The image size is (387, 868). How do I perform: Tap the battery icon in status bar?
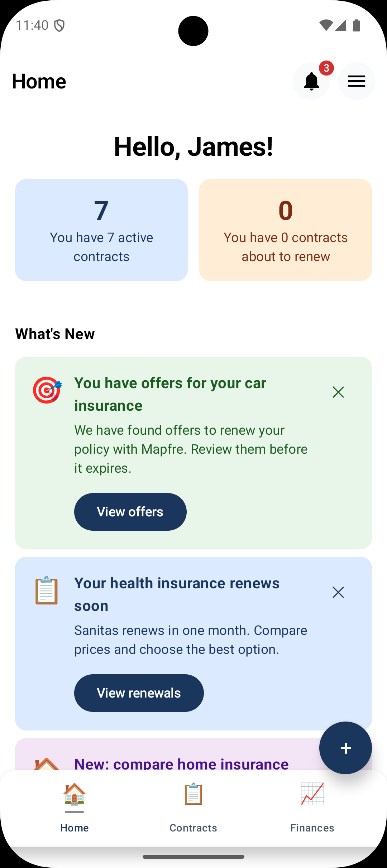coord(357,25)
